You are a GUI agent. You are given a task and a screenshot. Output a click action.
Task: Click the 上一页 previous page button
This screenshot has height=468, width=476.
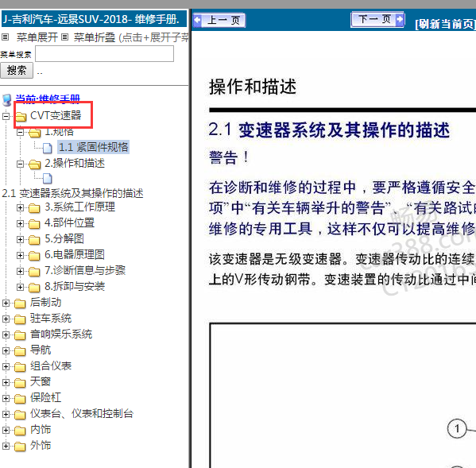tap(219, 21)
